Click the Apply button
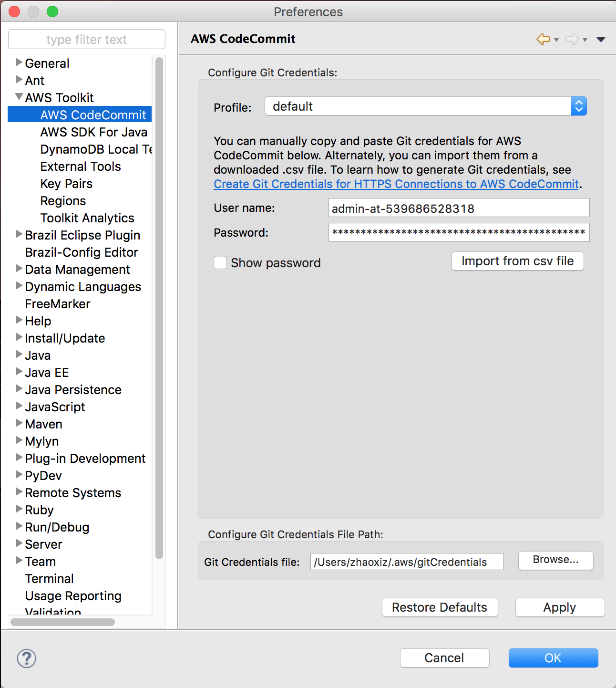This screenshot has height=688, width=616. coord(559,607)
